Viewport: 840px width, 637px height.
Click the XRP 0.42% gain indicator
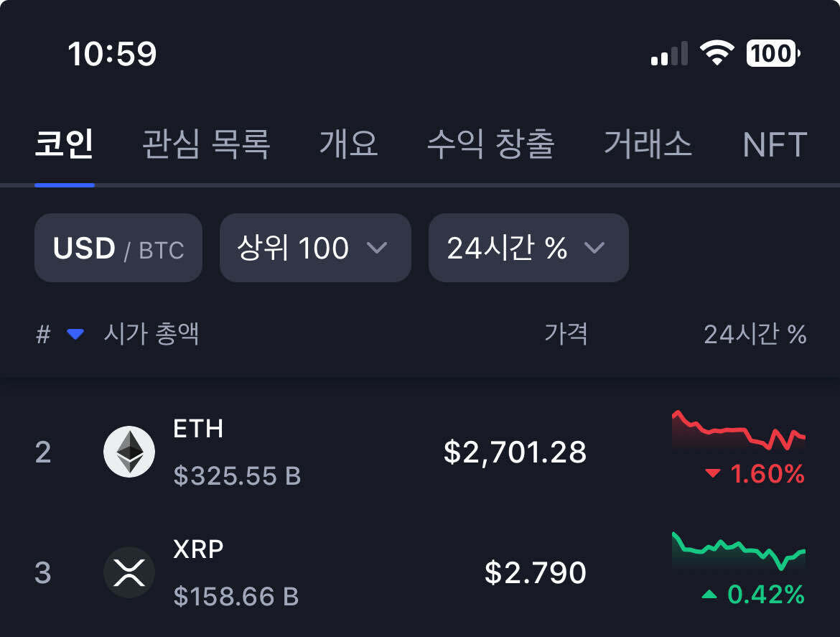click(x=762, y=595)
